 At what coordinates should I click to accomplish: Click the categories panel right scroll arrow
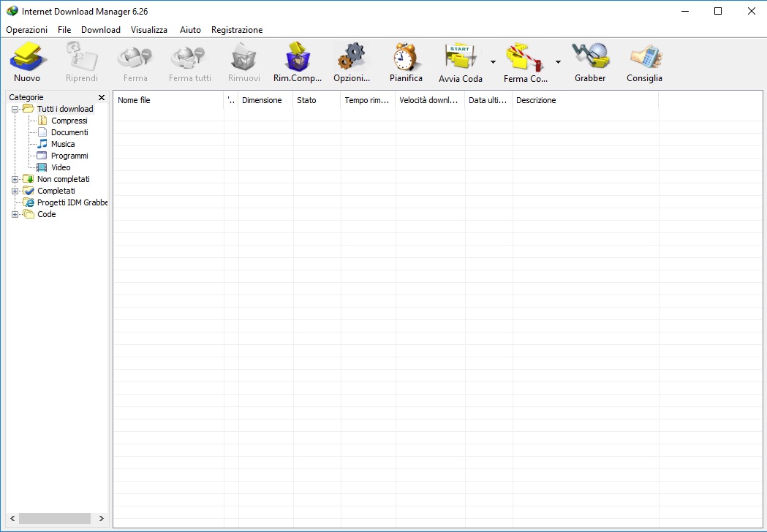[102, 518]
